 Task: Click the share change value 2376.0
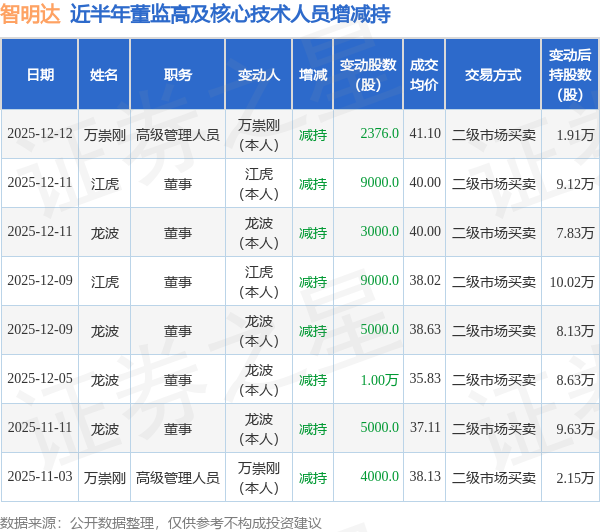tap(380, 134)
